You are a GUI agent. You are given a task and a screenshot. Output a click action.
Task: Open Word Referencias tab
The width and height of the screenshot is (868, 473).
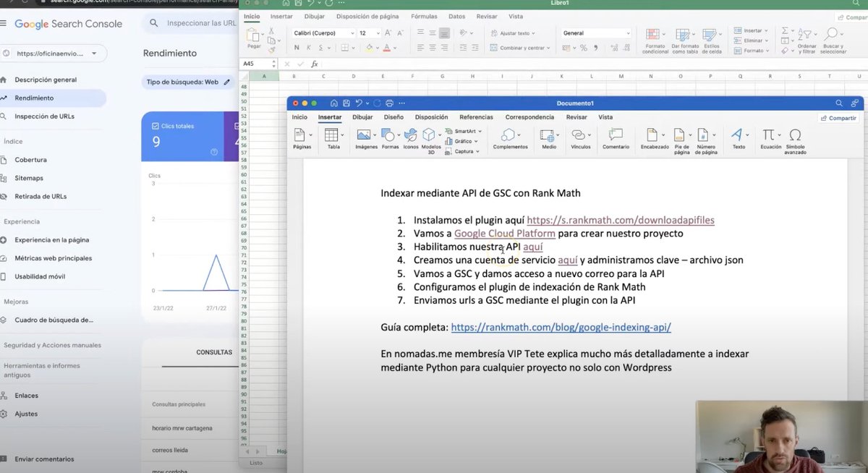click(x=476, y=117)
